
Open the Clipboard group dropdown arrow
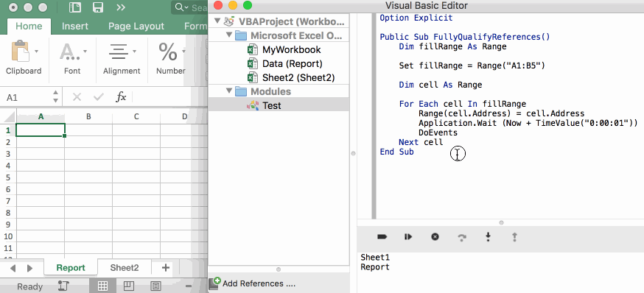pyautogui.click(x=37, y=52)
